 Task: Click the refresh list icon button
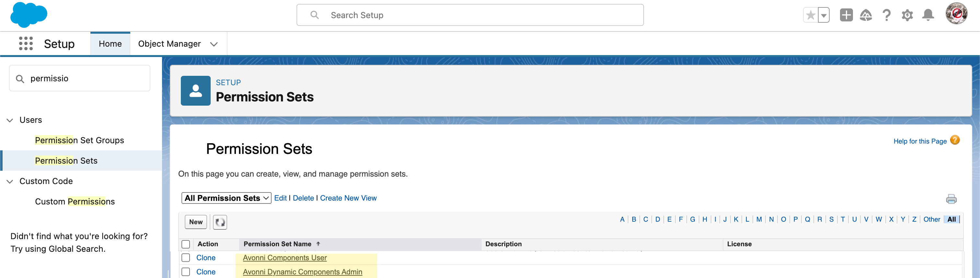[x=220, y=222]
